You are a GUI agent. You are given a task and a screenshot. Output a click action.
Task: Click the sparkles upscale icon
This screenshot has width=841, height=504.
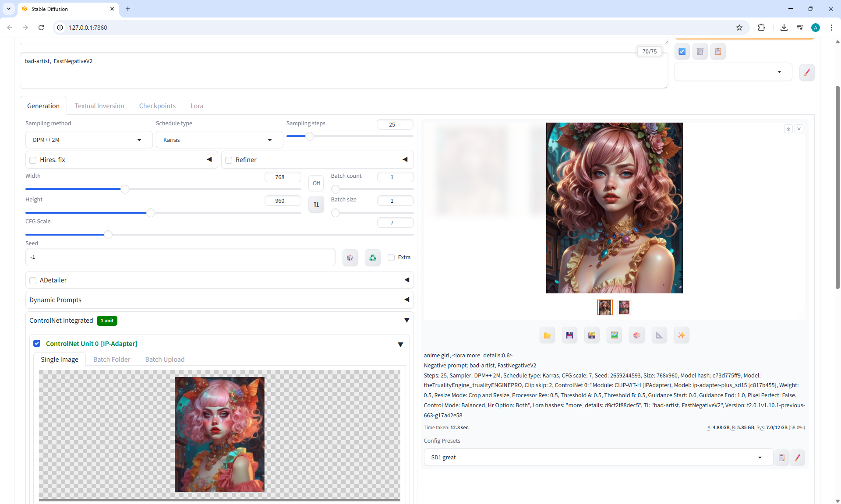pyautogui.click(x=682, y=335)
